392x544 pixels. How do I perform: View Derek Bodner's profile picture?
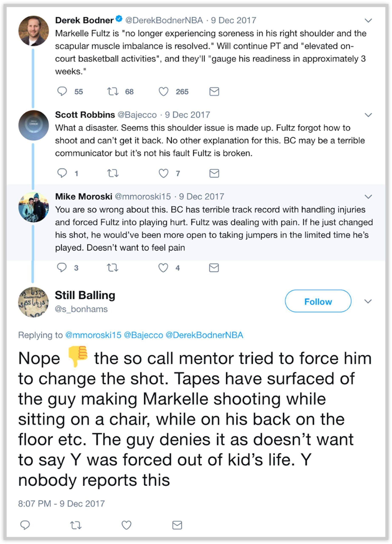tap(33, 31)
